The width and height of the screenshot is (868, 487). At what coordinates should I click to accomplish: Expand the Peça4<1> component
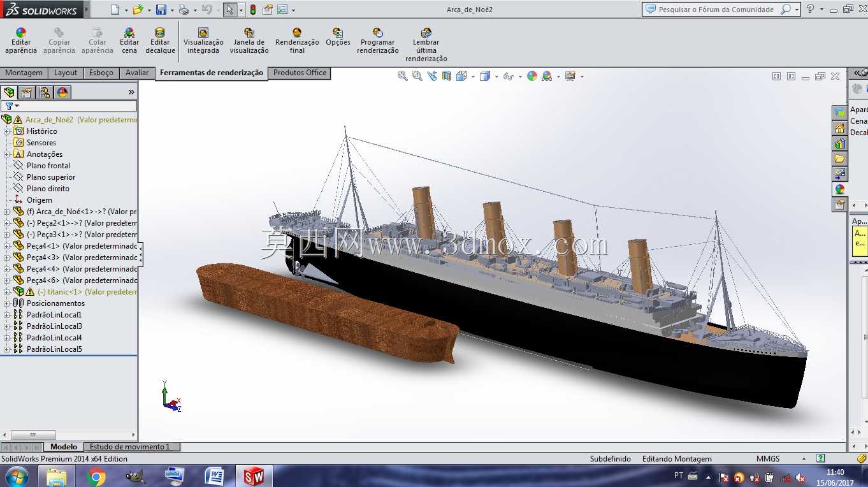pyautogui.click(x=7, y=246)
